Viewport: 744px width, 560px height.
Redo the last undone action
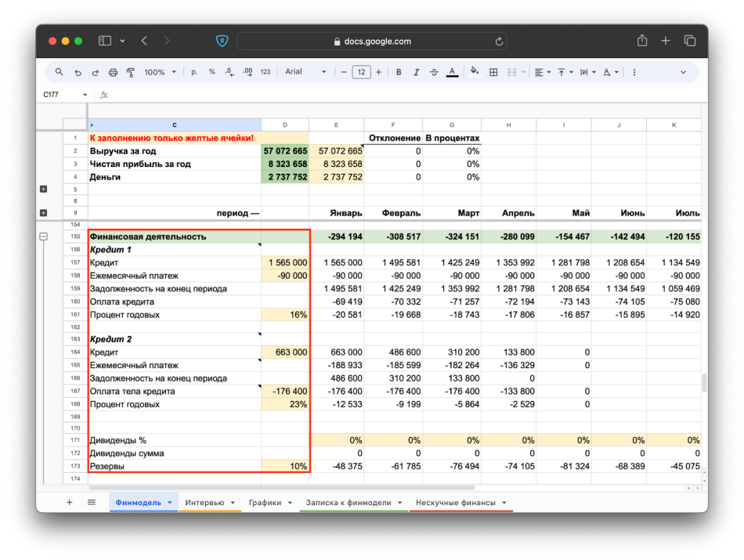click(96, 72)
